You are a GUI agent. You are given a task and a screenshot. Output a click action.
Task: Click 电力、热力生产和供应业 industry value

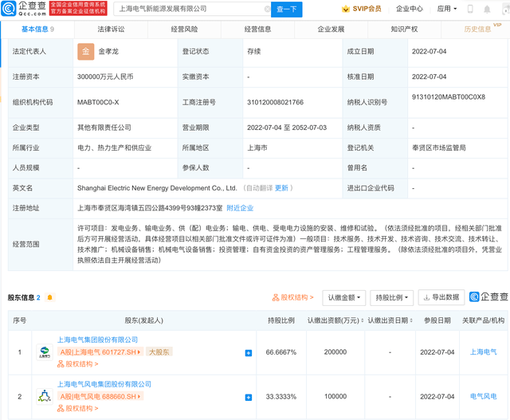114,148
